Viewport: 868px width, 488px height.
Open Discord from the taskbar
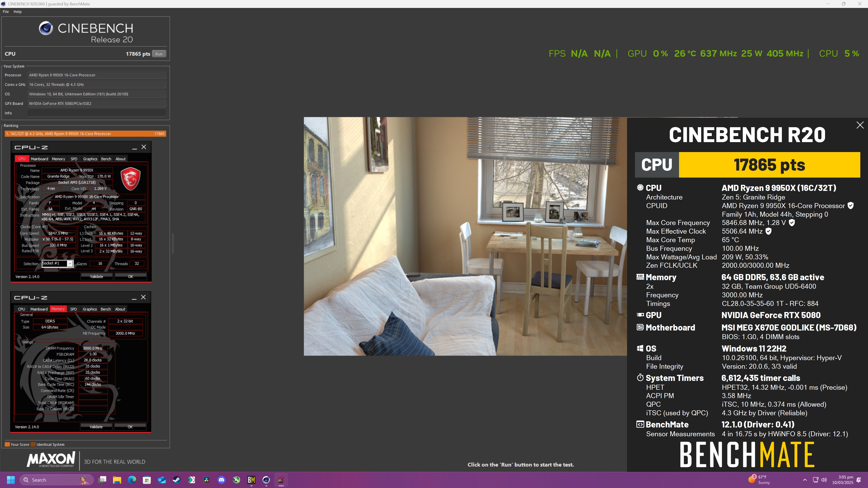click(x=221, y=480)
